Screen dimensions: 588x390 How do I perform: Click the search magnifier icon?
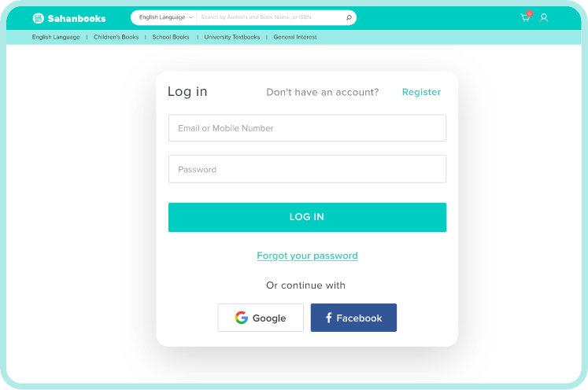[x=349, y=17]
